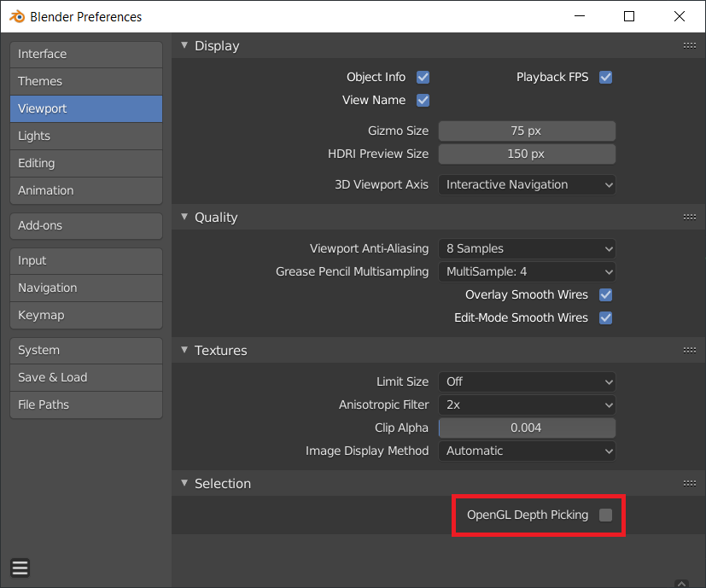Open the 3D Viewport Axis dropdown
Viewport: 706px width, 588px height.
coord(527,184)
